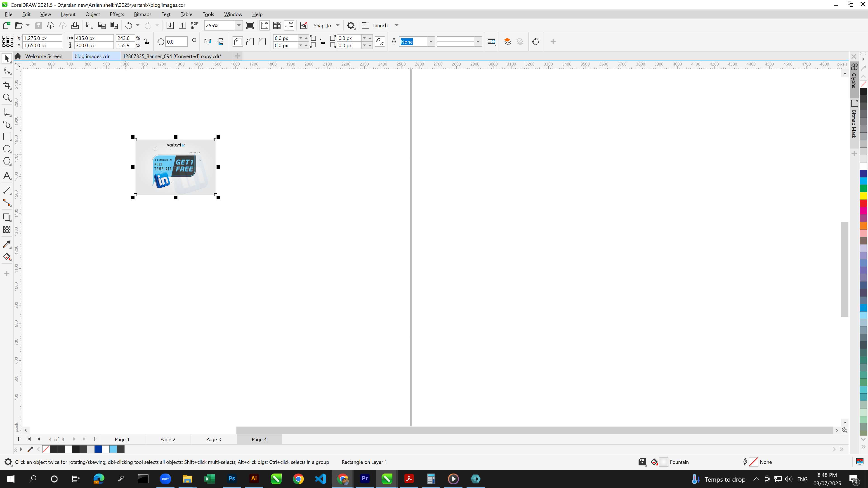Toggle Show guidelines button

tap(289, 26)
